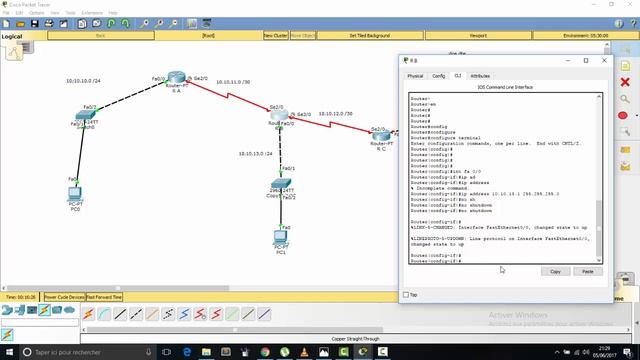
Task: Open the File menu
Action: tap(6, 13)
